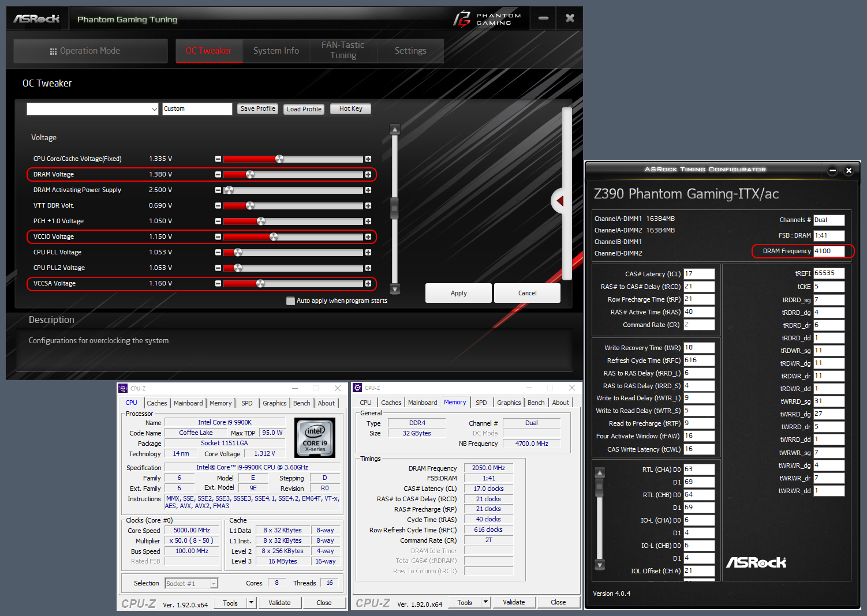Increase DRAM Voltage with the plus icon
Viewport: 867px width, 616px height.
pyautogui.click(x=368, y=175)
